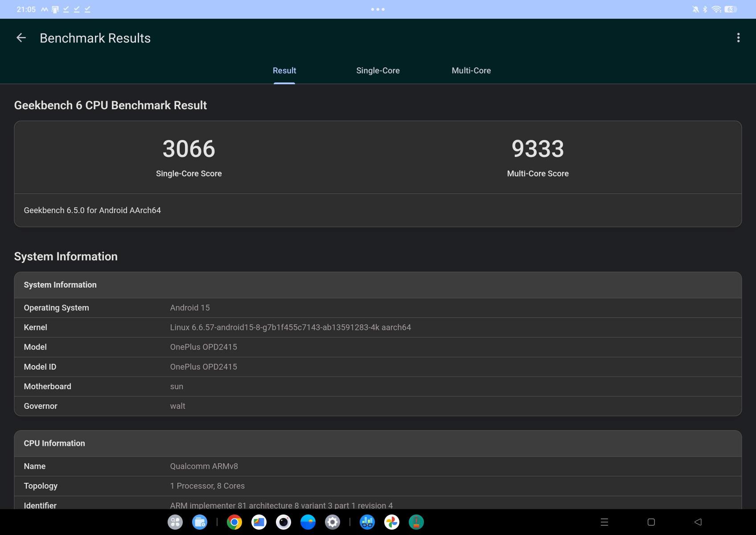Tap the three-dot handle in status bar
Screen dimensions: 756x535
point(378,9)
